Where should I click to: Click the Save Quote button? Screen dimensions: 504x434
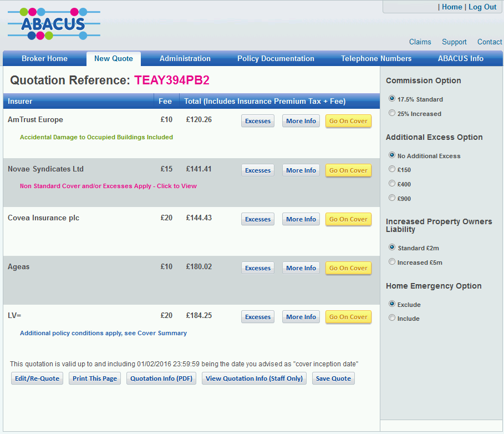pos(333,379)
